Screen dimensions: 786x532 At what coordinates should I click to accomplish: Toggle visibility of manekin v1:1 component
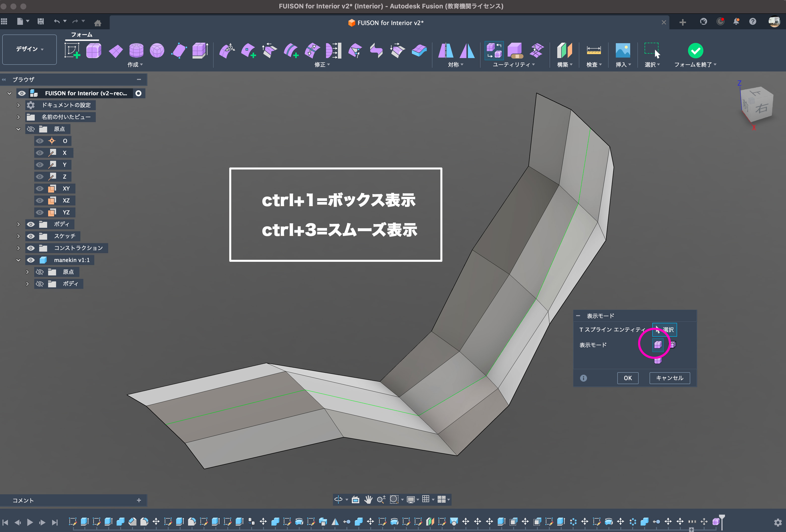pyautogui.click(x=31, y=260)
